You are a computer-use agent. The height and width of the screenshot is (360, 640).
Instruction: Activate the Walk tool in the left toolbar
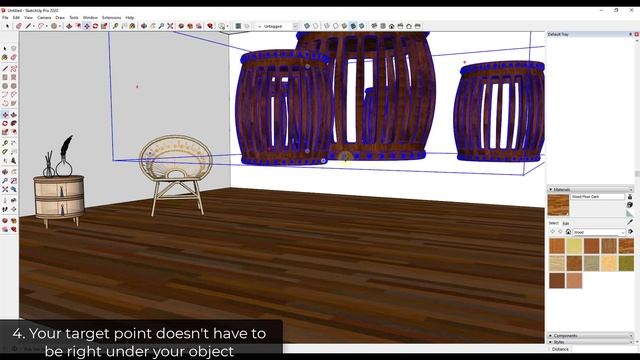click(5, 209)
